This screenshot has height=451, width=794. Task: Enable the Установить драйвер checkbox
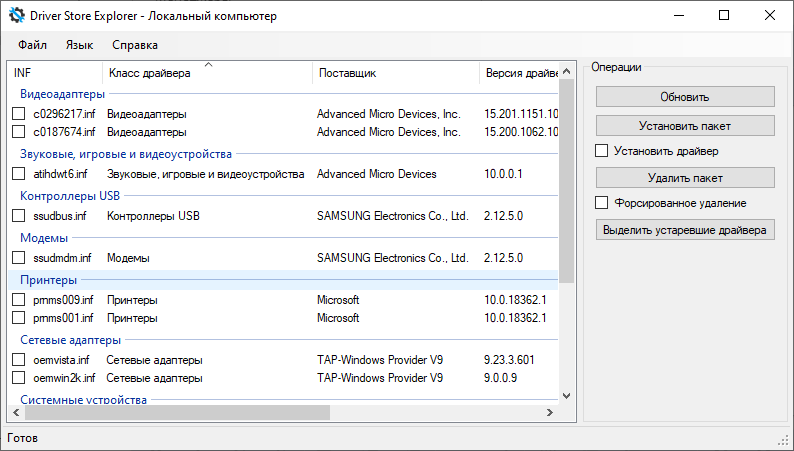click(x=602, y=151)
